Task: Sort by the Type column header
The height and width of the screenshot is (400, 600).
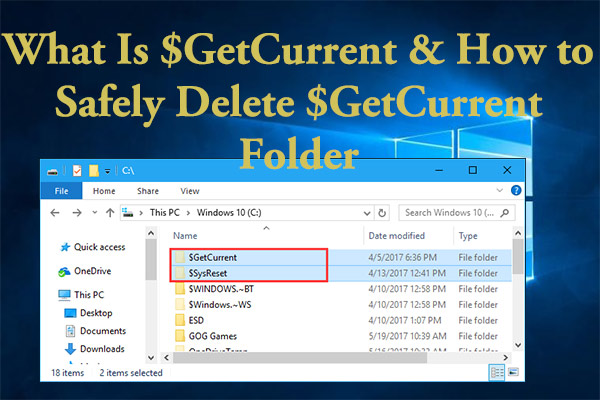Action: coord(468,236)
